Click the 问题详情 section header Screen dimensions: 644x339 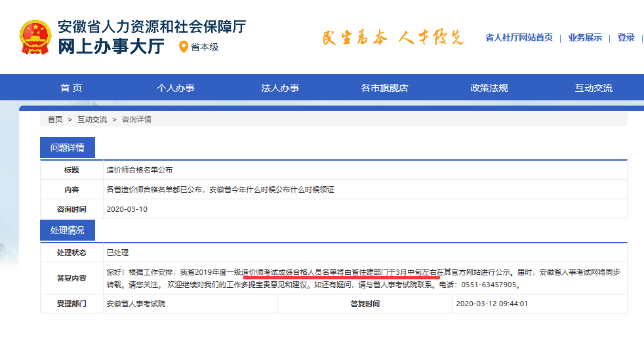point(68,148)
